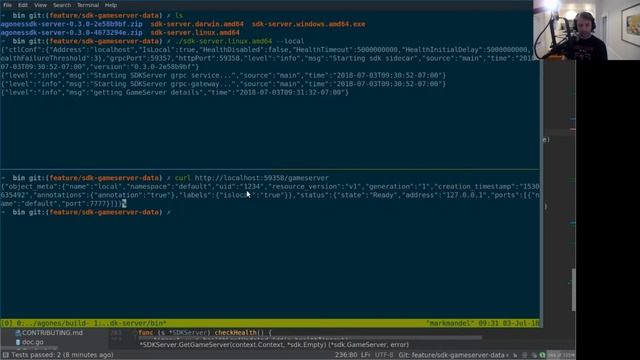
Task: Open the View menu
Action: point(40,5)
